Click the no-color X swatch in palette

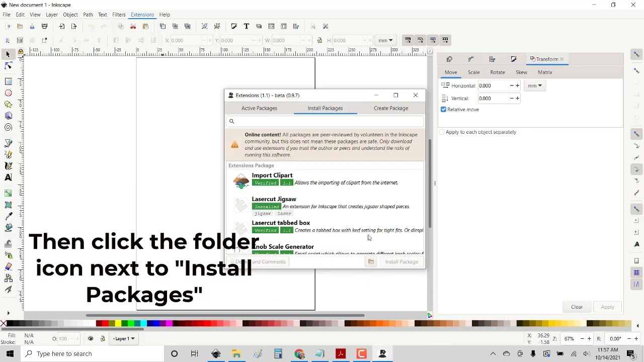coord(4,323)
